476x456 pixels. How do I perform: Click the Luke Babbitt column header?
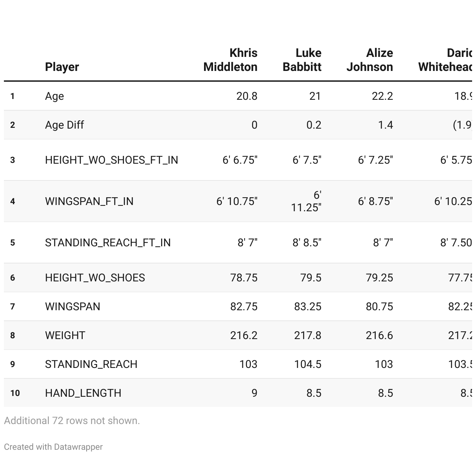tap(302, 60)
